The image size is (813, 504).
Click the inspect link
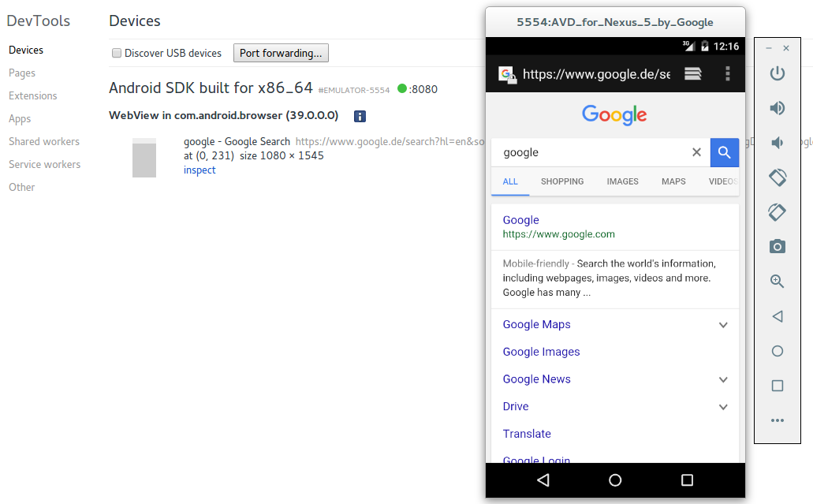[x=199, y=170]
